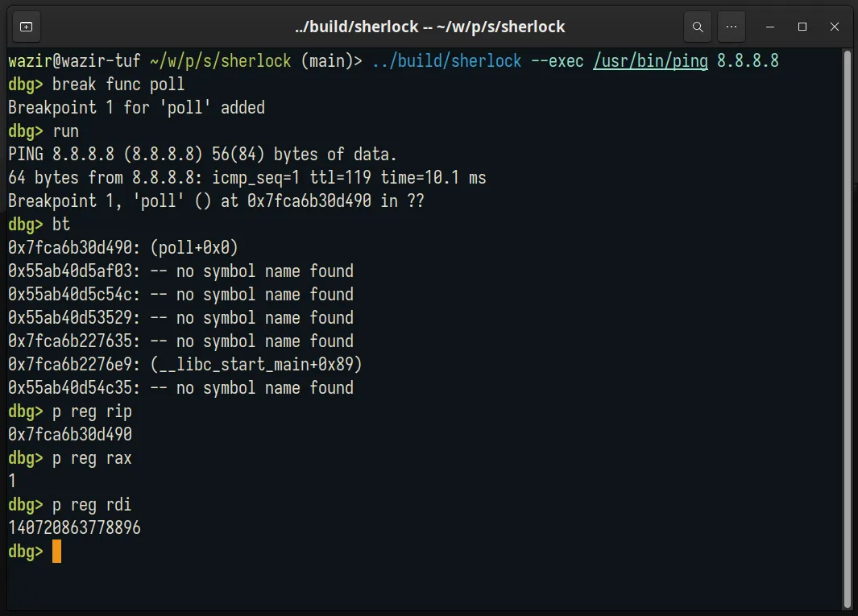858x616 pixels.
Task: Minimize the terminal window
Action: pyautogui.click(x=769, y=27)
